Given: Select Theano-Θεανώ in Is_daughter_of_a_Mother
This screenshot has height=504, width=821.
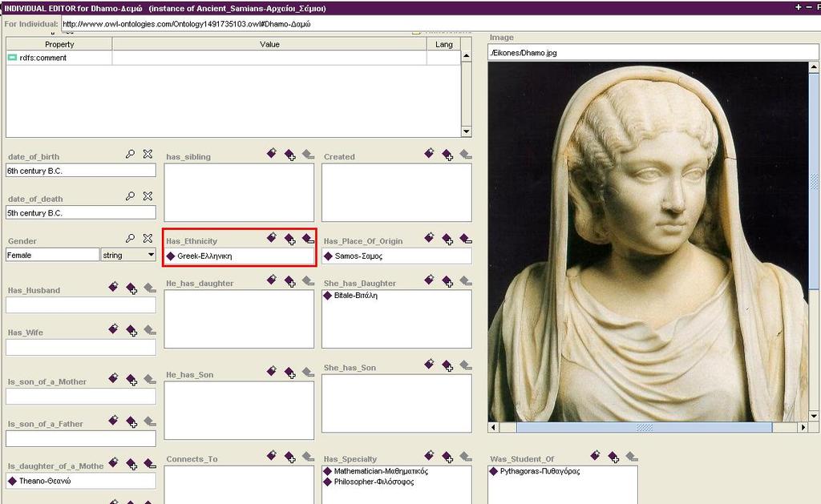Looking at the screenshot, I should (x=45, y=481).
